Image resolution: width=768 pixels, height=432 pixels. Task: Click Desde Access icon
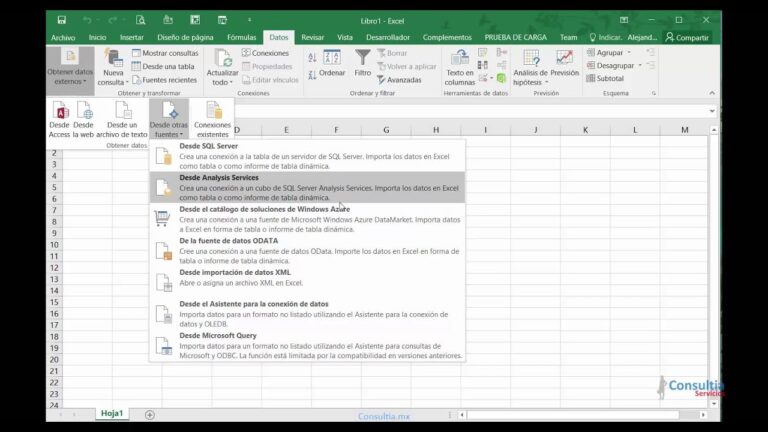(59, 120)
